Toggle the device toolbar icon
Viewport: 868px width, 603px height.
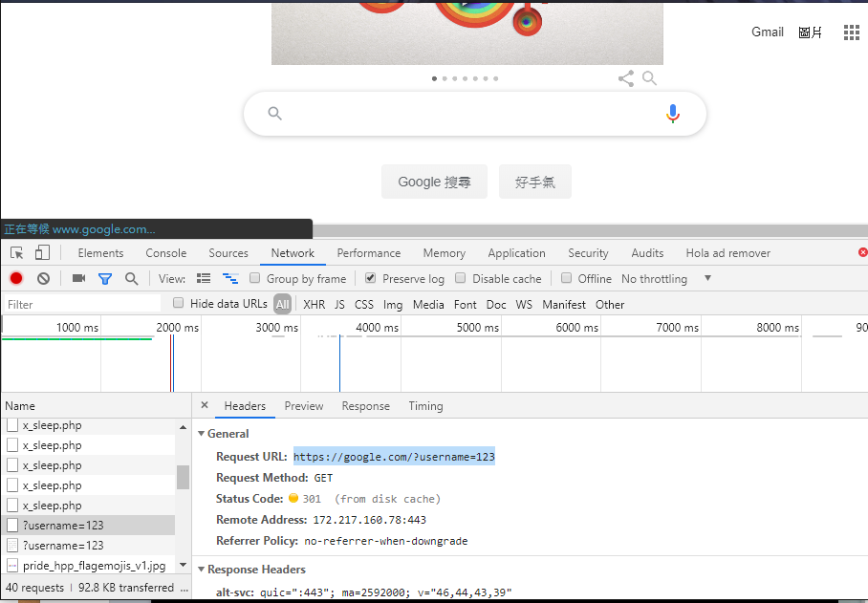[x=42, y=253]
